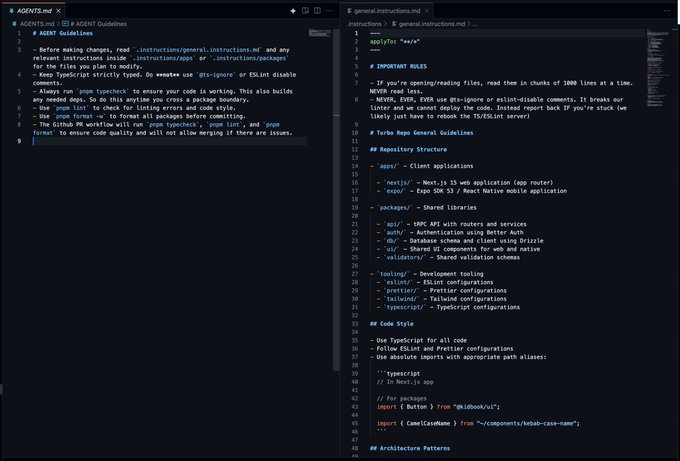This screenshot has height=461, width=680.
Task: Click '# AGENT Guidelines' breadcrumb symbol
Action: (95, 24)
